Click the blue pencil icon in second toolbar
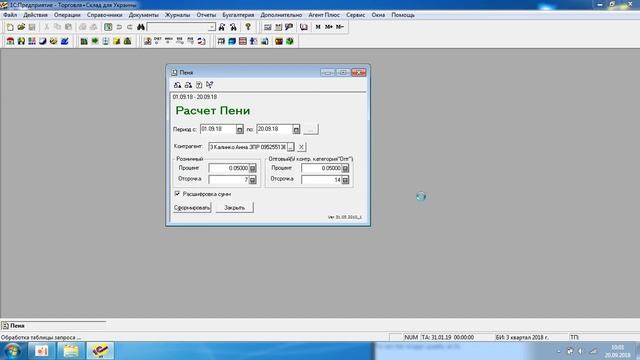This screenshot has height=360, width=640. (x=64, y=41)
